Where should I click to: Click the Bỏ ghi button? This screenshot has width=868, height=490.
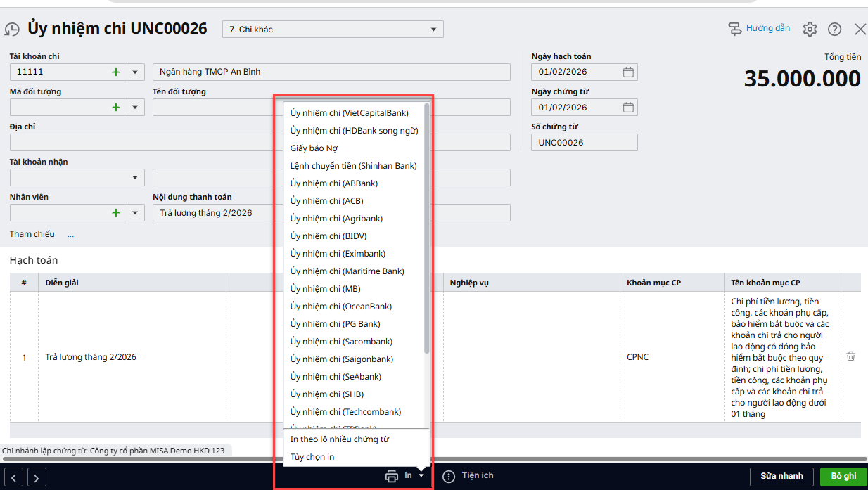pyautogui.click(x=843, y=477)
